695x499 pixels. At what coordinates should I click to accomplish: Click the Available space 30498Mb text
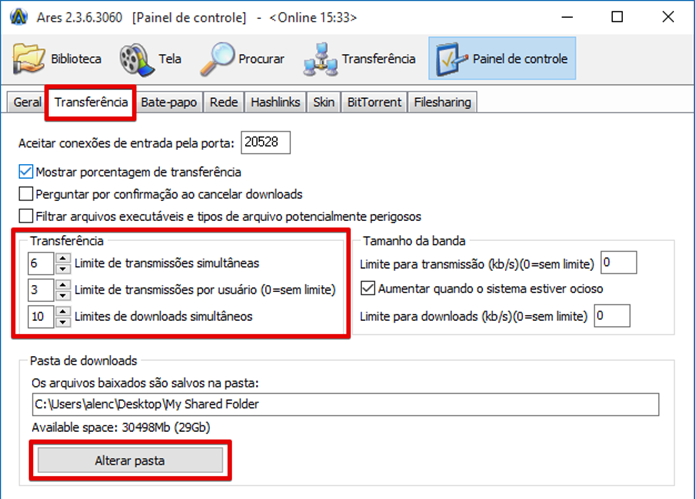pyautogui.click(x=121, y=427)
